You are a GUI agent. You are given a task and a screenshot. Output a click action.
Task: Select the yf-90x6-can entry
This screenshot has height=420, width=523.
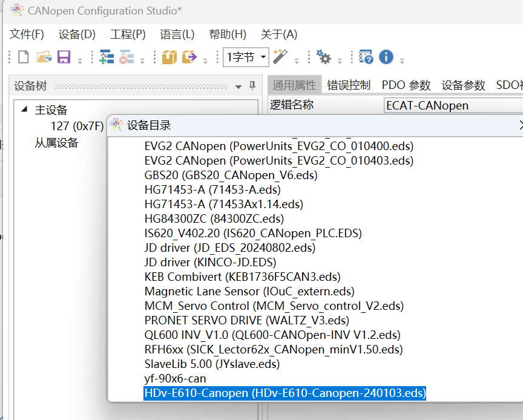tap(175, 379)
